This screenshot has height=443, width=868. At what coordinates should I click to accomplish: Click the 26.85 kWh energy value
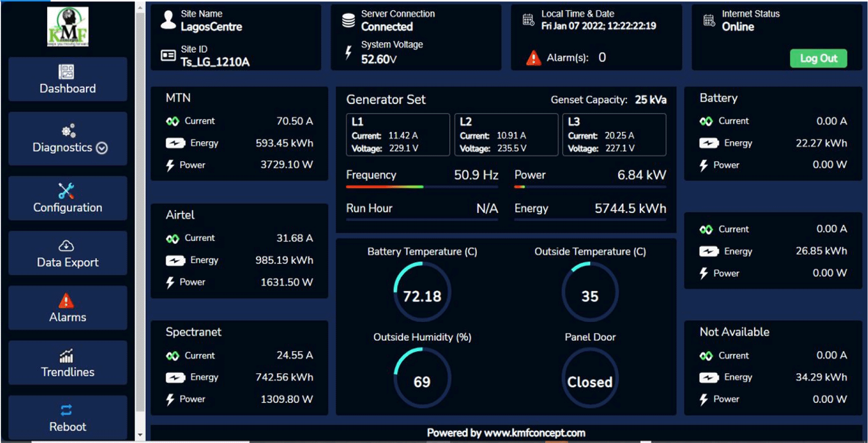click(821, 251)
